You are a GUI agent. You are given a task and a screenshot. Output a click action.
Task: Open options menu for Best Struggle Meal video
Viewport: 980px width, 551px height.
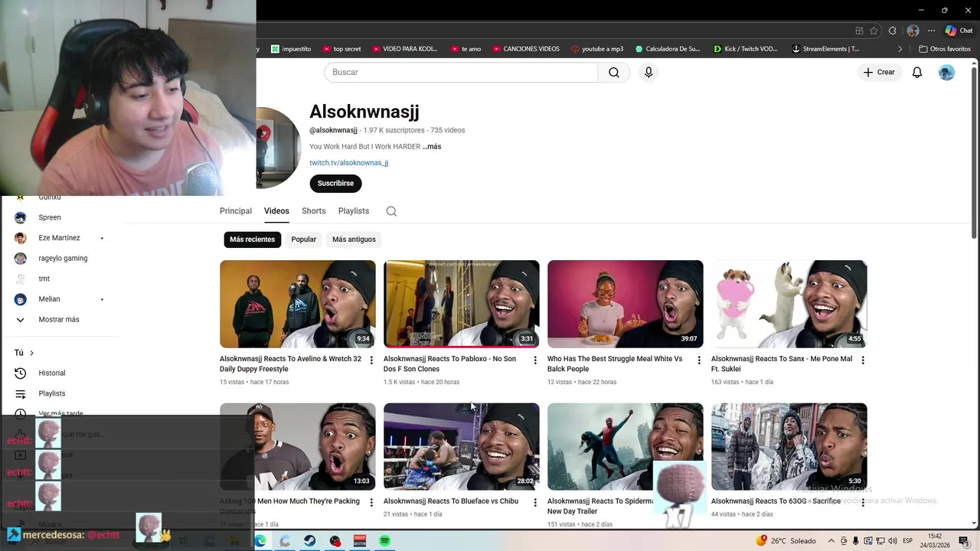(699, 360)
